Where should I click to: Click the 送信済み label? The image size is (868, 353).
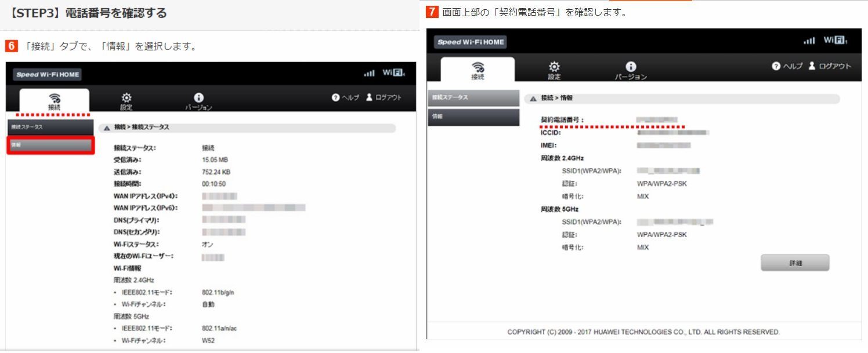coord(127,172)
